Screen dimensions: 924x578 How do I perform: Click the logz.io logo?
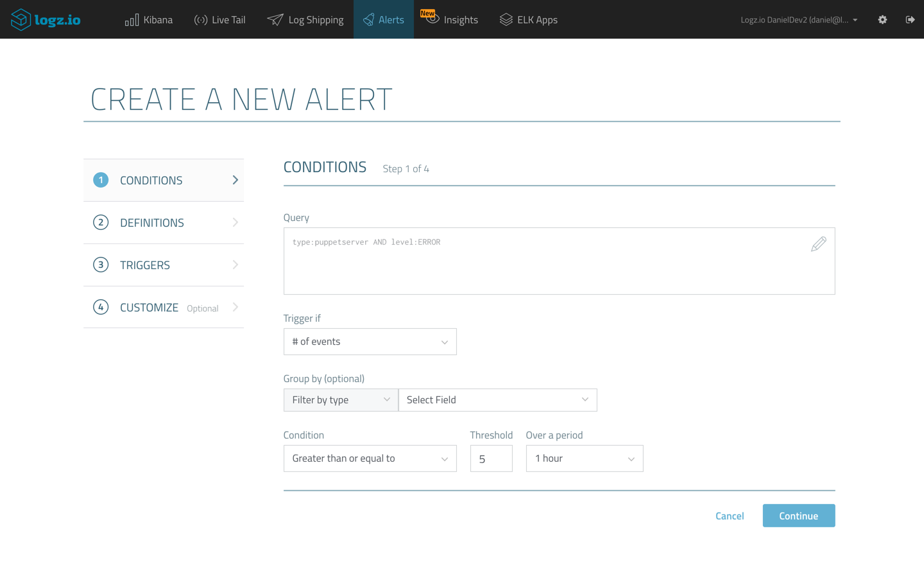point(46,19)
